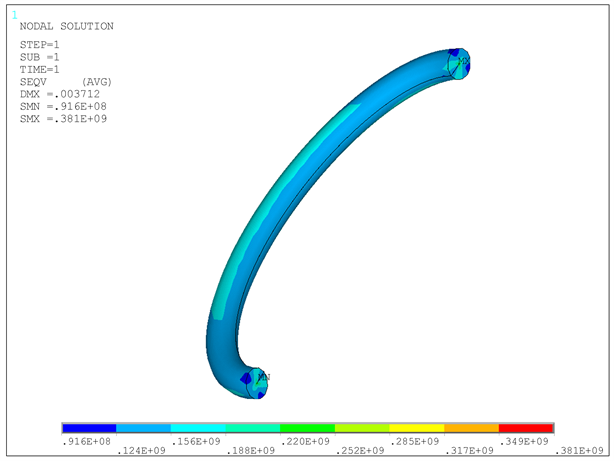Click the NODAL SOLUTION title text
The image size is (614, 461).
point(66,26)
